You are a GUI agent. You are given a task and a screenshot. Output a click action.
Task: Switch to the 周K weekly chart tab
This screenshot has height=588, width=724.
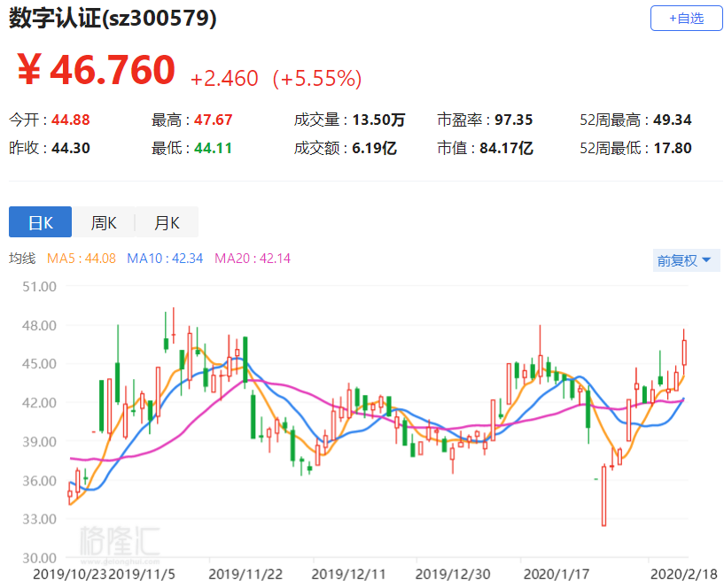pyautogui.click(x=104, y=222)
